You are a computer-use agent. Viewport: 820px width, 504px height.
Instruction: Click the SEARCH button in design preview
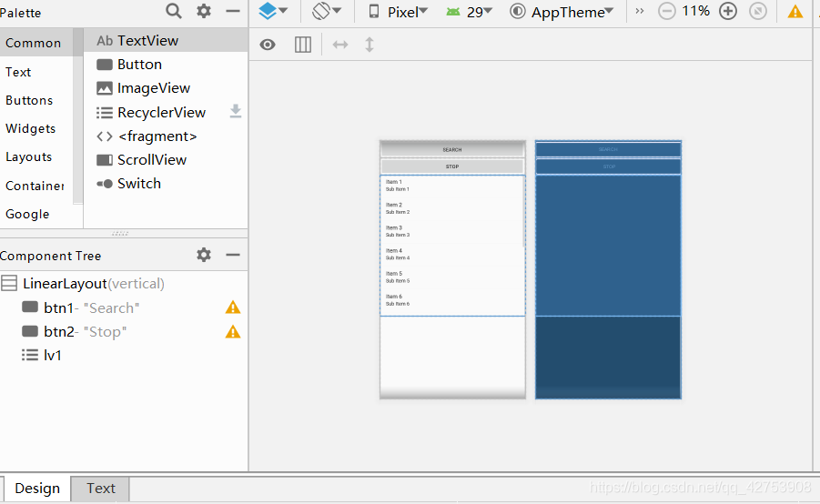452,149
